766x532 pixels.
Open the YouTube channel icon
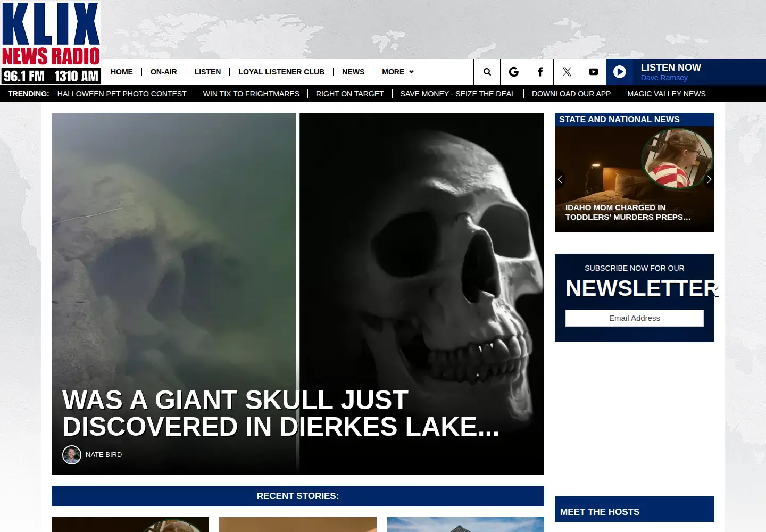coord(593,72)
